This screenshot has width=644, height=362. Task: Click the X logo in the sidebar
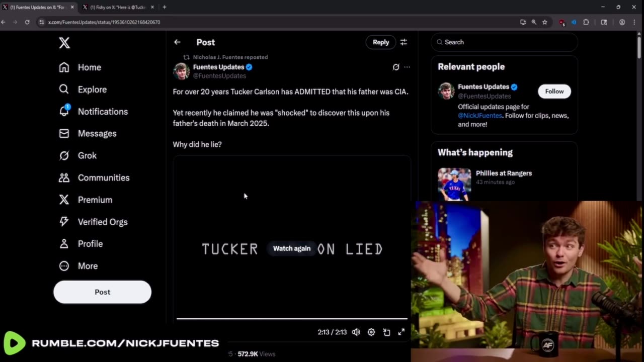coord(64,43)
